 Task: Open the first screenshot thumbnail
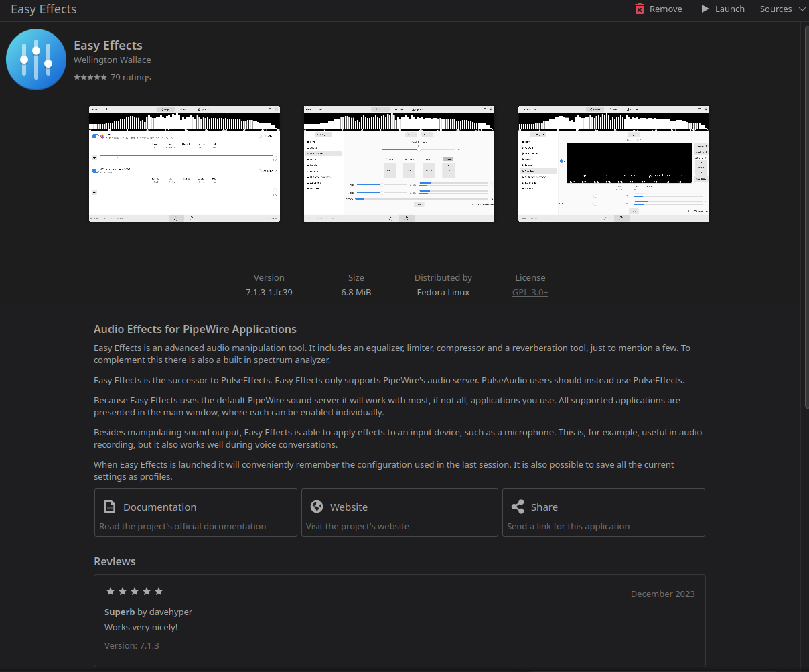tap(184, 163)
